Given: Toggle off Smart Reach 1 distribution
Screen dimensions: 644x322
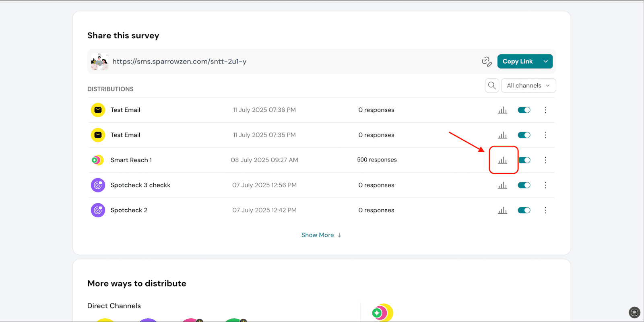Looking at the screenshot, I should pyautogui.click(x=524, y=160).
